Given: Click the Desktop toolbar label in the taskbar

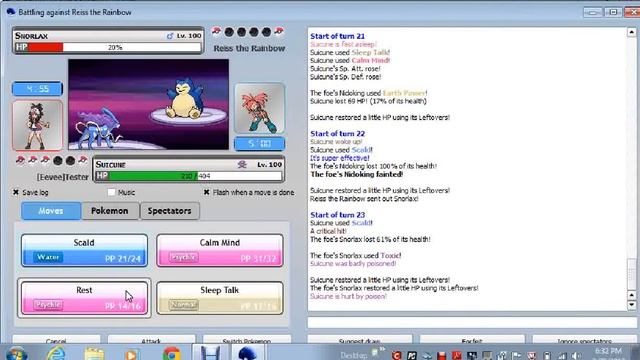Looking at the screenshot, I should pos(353,355).
